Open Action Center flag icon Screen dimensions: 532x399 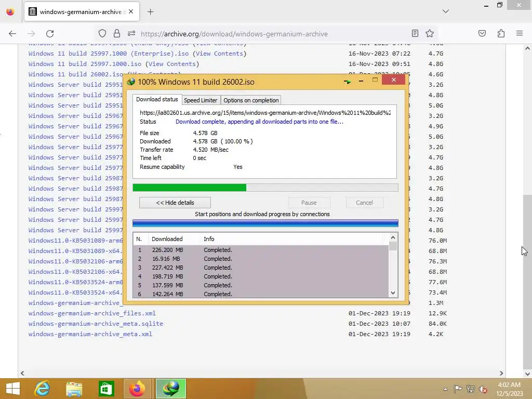coord(458,389)
